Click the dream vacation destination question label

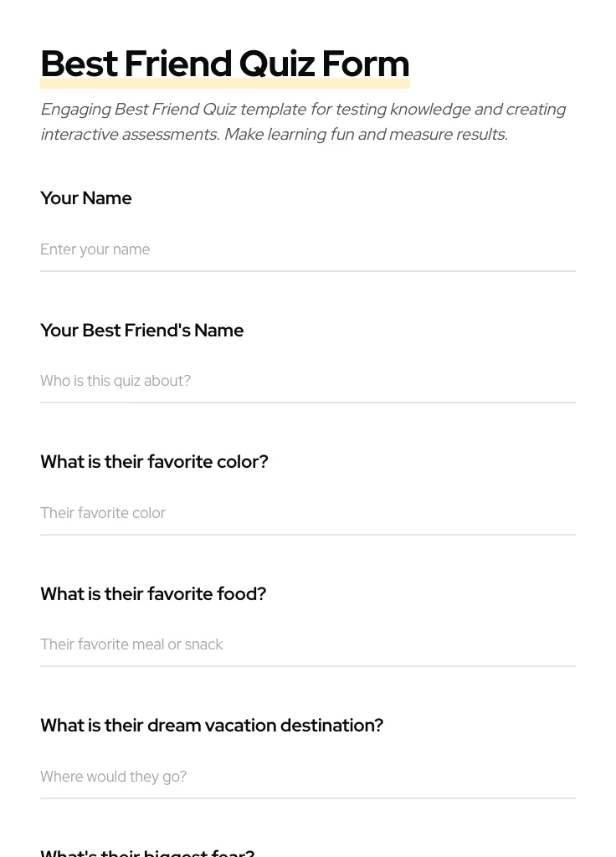coord(212,726)
